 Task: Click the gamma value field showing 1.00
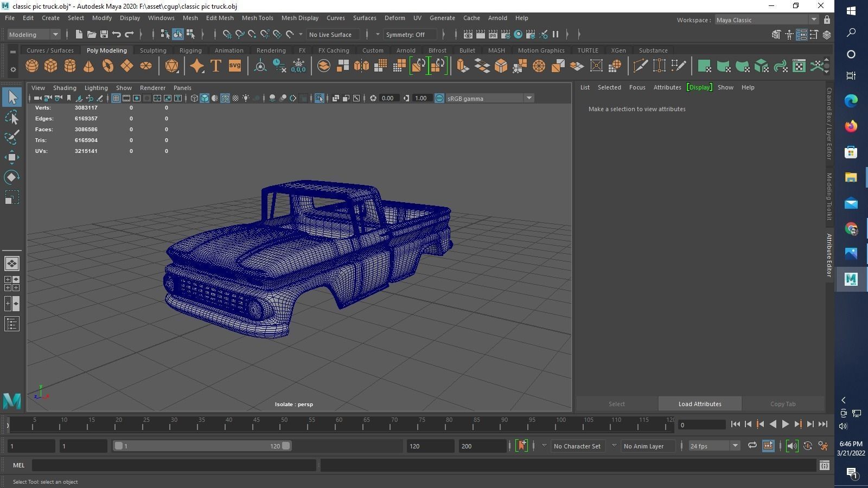coord(422,98)
